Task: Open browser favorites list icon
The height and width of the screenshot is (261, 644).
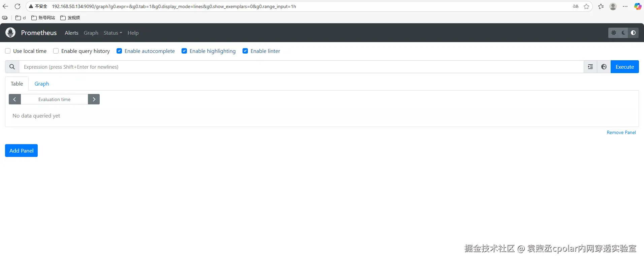Action: pos(601,6)
